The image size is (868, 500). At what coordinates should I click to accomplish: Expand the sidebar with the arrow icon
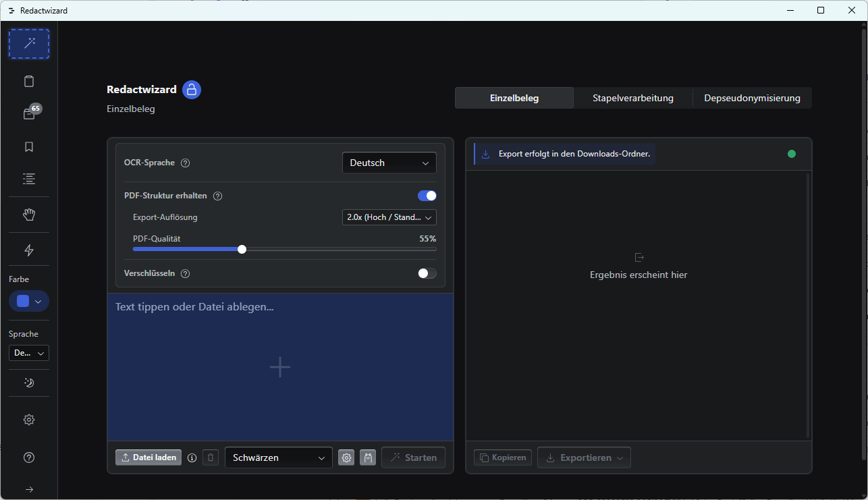pyautogui.click(x=29, y=490)
